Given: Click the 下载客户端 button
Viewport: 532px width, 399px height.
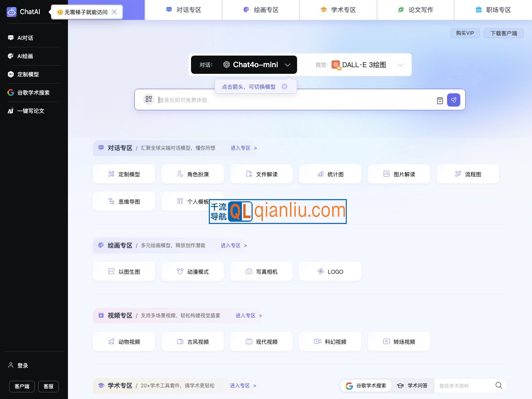Looking at the screenshot, I should [504, 33].
